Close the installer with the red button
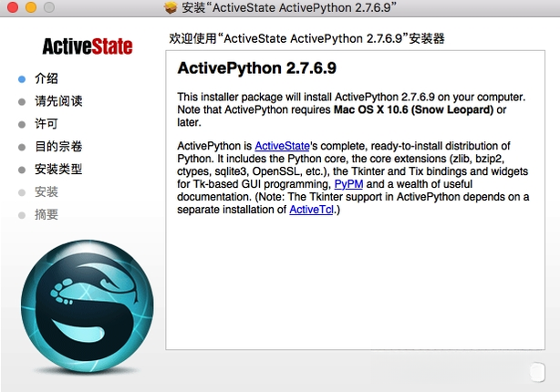 (x=13, y=7)
